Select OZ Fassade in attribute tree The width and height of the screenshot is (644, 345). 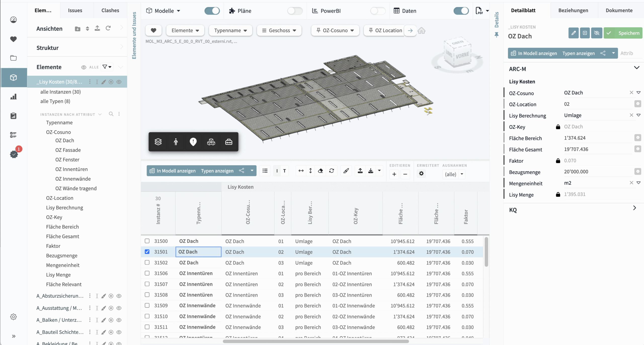[68, 150]
